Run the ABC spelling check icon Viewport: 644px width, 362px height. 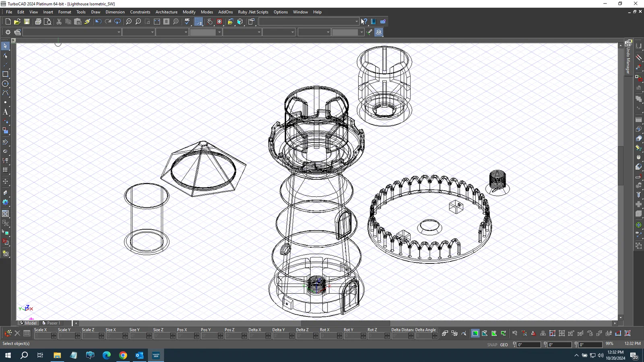[x=187, y=22]
